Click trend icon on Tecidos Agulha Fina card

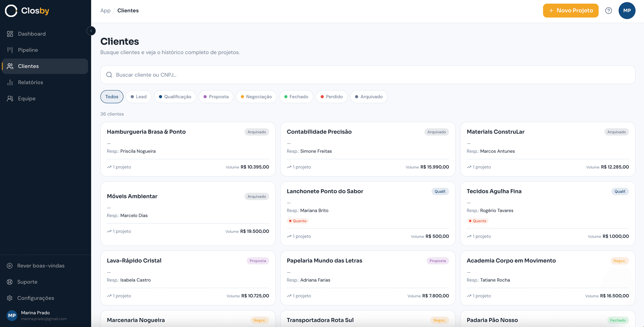(x=469, y=236)
